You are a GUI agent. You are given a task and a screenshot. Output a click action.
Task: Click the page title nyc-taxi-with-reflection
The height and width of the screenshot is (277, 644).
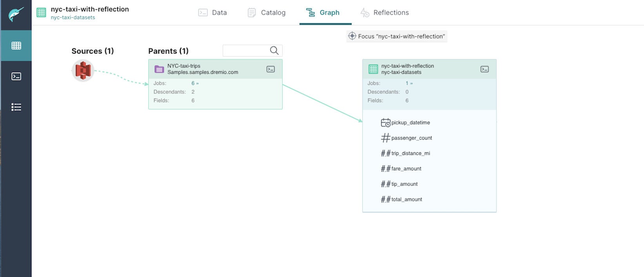90,9
